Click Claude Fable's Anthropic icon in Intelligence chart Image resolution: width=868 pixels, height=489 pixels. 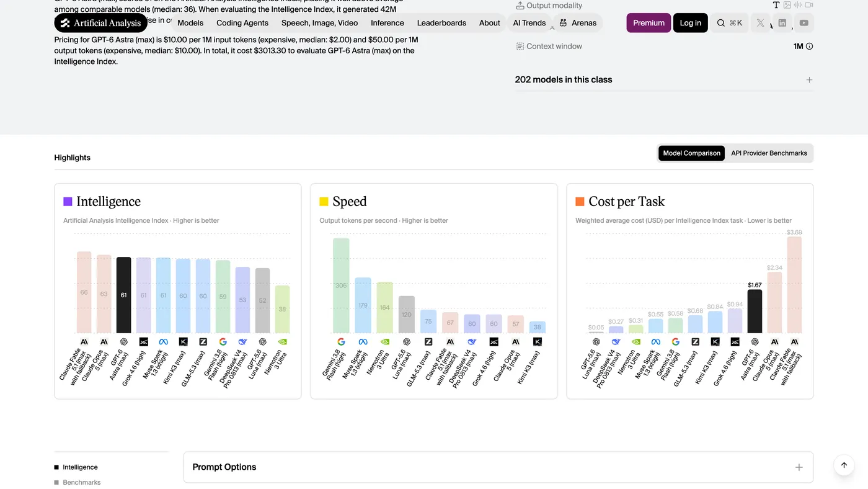[84, 342]
